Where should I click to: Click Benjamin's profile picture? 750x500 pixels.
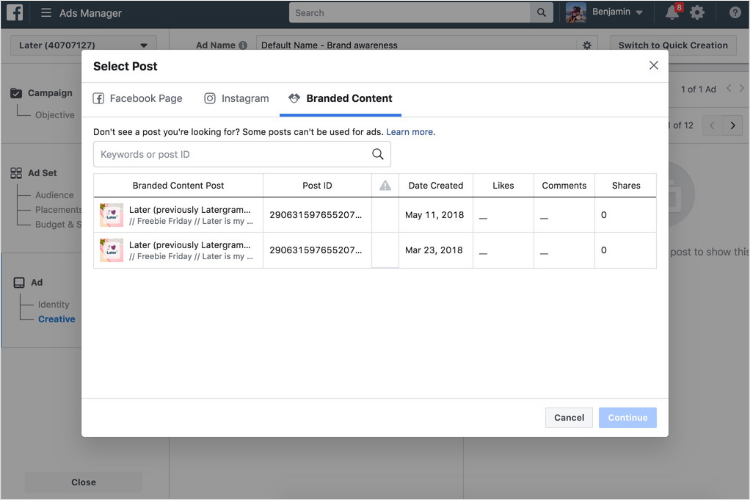[576, 12]
